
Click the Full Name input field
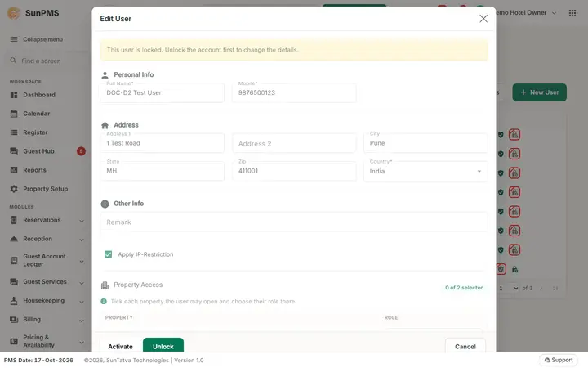tap(162, 92)
